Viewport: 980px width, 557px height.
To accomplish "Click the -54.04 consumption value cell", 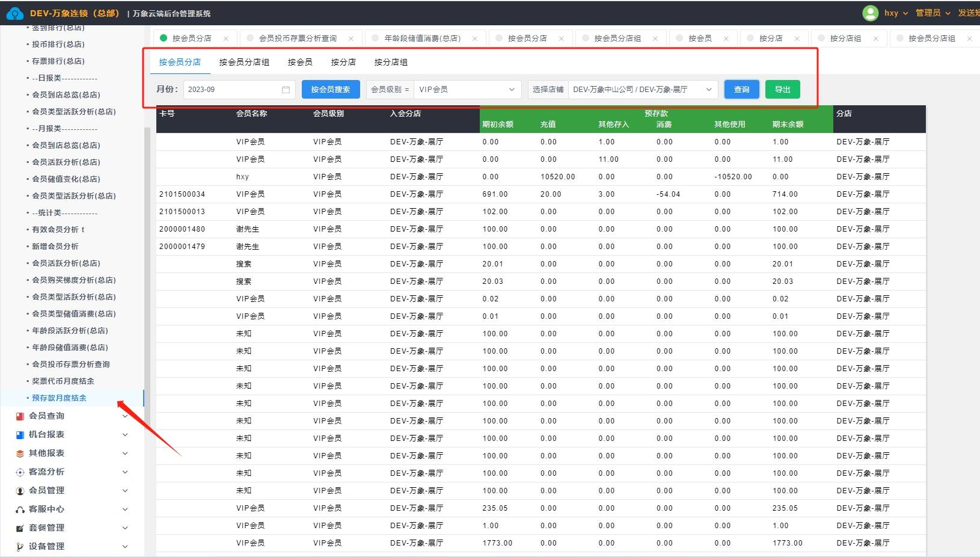I will pos(669,194).
